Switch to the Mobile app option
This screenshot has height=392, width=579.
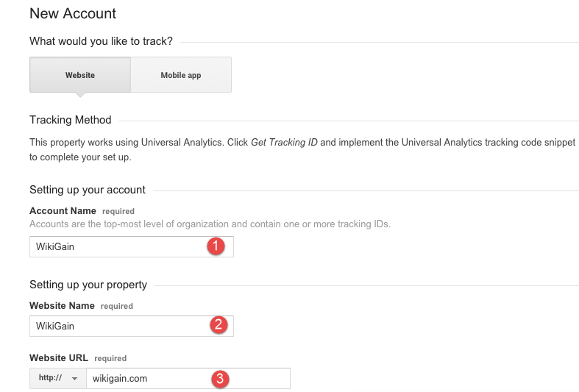click(x=181, y=74)
